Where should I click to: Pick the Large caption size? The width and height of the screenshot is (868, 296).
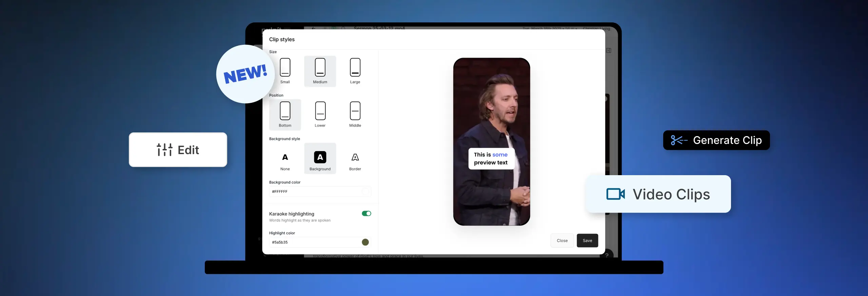tap(355, 71)
